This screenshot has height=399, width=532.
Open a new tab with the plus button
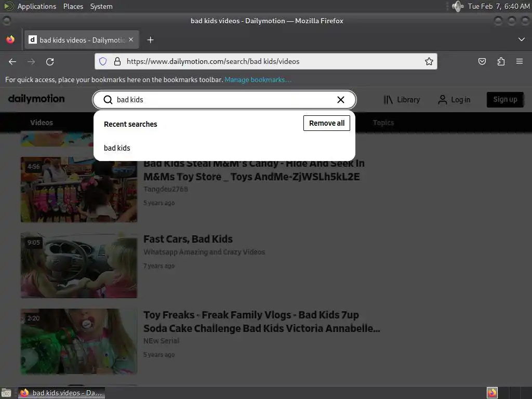[x=150, y=40]
